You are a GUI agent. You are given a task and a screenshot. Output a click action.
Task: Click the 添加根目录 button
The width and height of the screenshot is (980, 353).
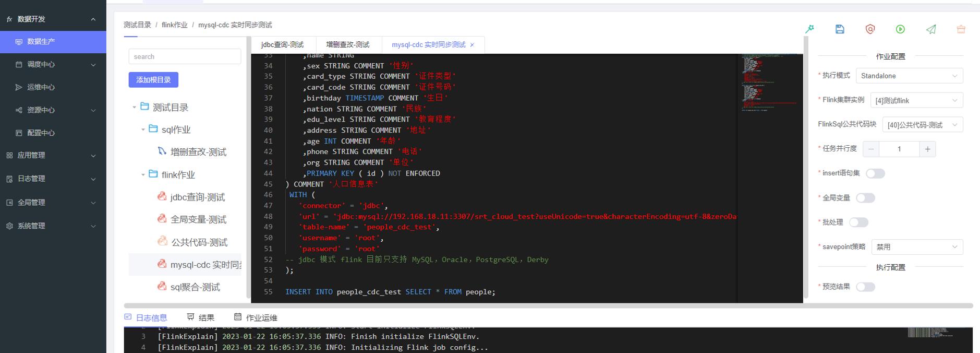pos(153,80)
